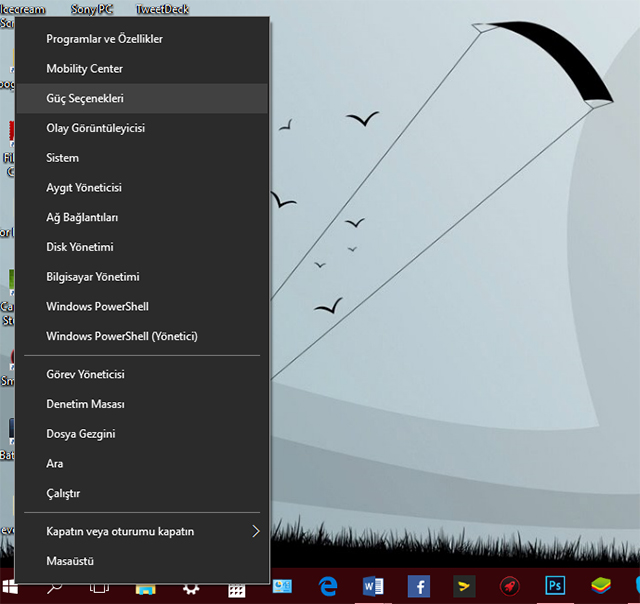This screenshot has width=640, height=604.
Task: Switch to Photoshop on the taskbar
Action: 555,586
